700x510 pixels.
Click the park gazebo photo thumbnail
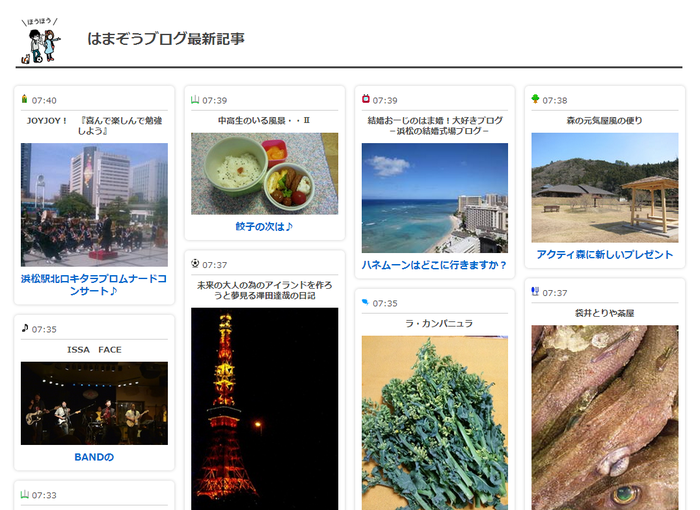pyautogui.click(x=604, y=188)
